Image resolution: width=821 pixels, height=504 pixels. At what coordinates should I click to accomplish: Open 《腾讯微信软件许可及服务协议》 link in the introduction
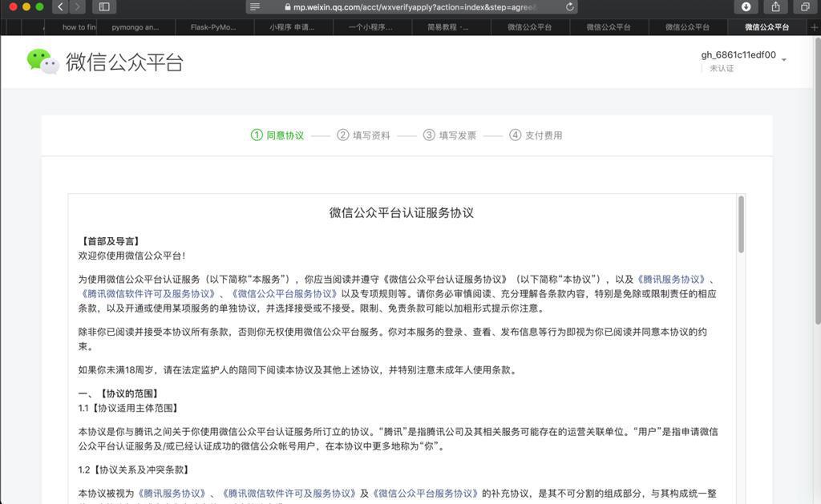(x=148, y=294)
